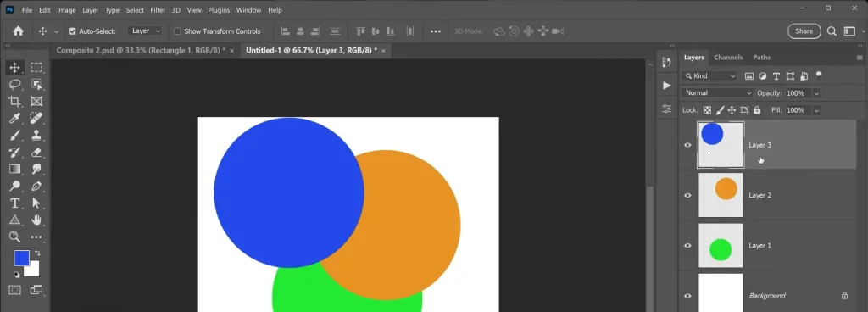The image size is (868, 312).
Task: Toggle layer filtering switch on or off
Action: [819, 74]
